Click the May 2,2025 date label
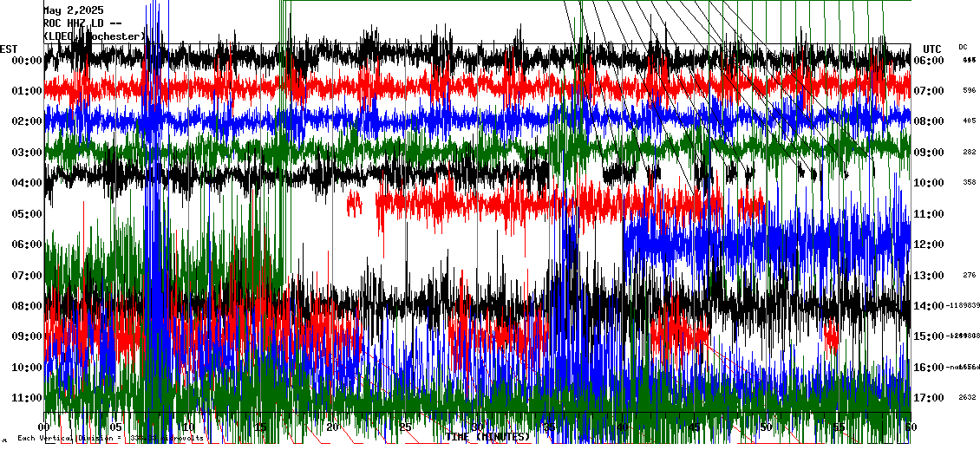This screenshot has width=980, height=450. pos(73,10)
